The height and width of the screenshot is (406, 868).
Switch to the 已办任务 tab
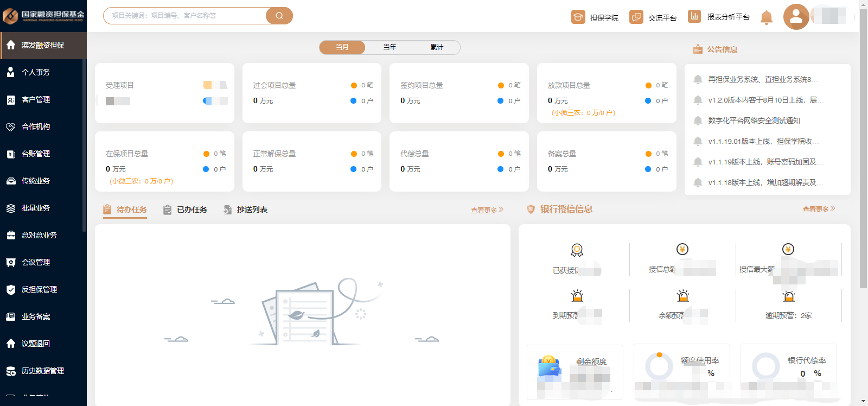(x=186, y=210)
